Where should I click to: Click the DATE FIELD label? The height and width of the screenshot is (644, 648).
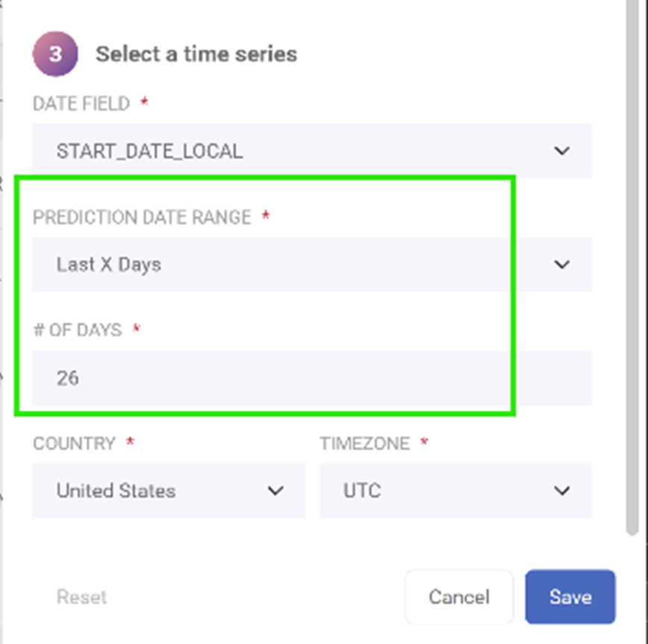pyautogui.click(x=81, y=104)
